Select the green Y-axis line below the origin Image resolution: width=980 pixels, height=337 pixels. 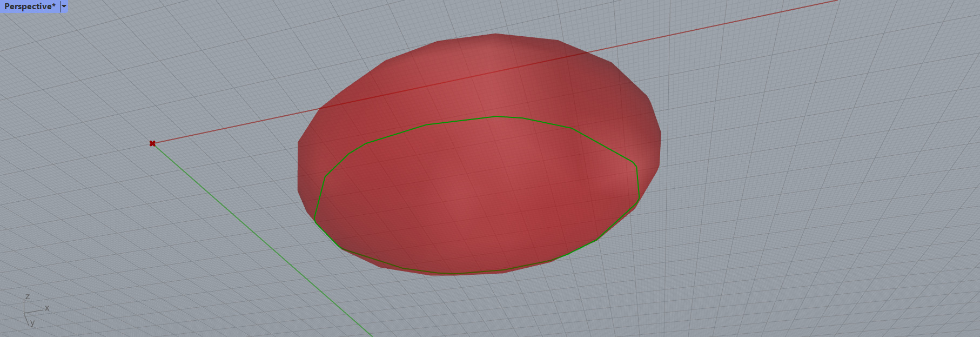(x=259, y=238)
